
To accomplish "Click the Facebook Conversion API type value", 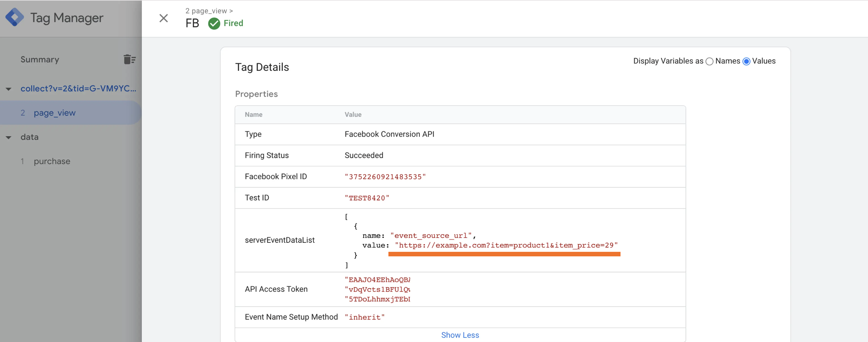I will pos(389,134).
